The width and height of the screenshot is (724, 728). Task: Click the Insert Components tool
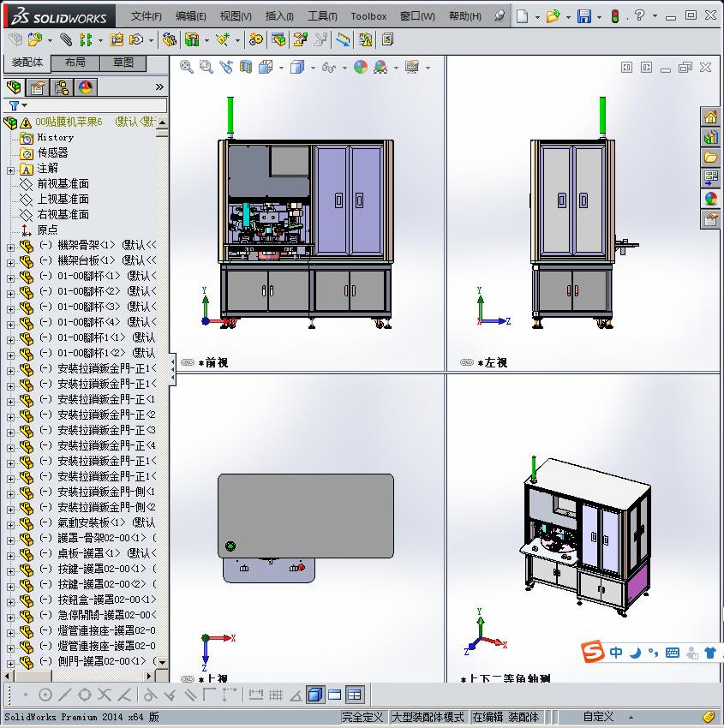coord(34,40)
